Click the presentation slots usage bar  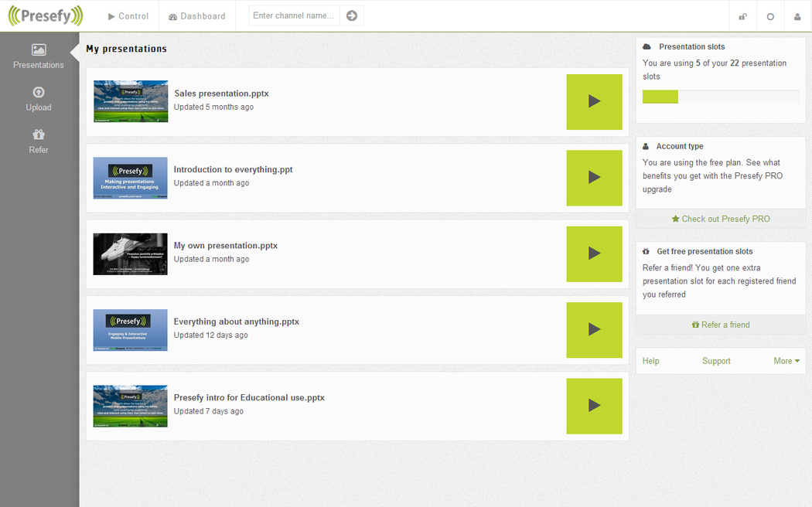point(721,97)
